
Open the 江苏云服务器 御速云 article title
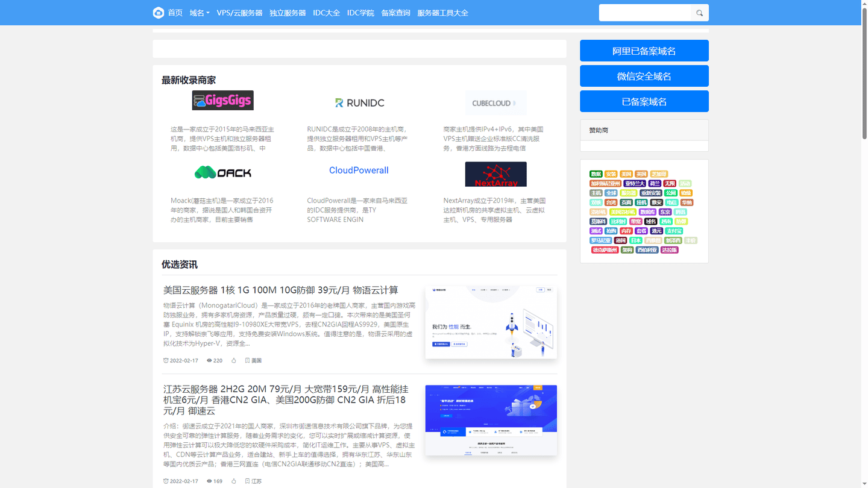(x=286, y=400)
